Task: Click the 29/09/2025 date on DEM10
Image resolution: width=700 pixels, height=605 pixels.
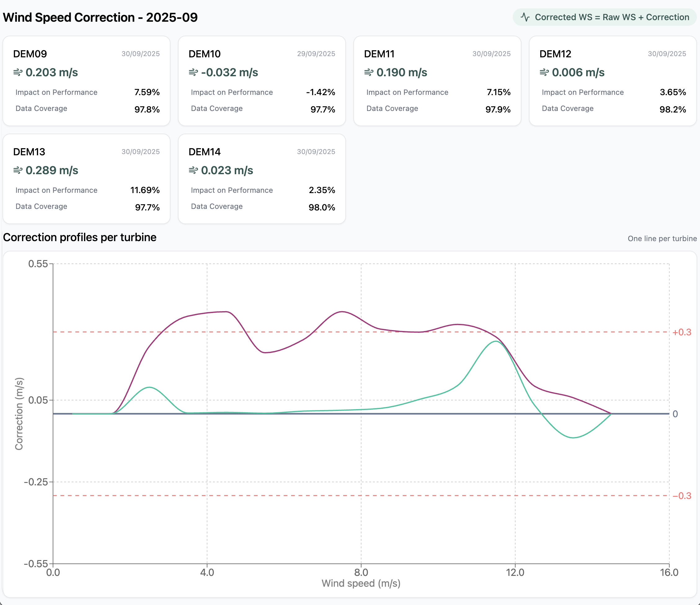Action: click(316, 54)
